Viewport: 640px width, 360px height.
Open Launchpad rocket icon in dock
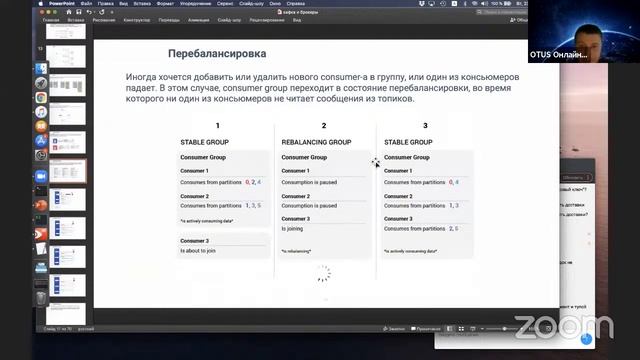pos(41,83)
